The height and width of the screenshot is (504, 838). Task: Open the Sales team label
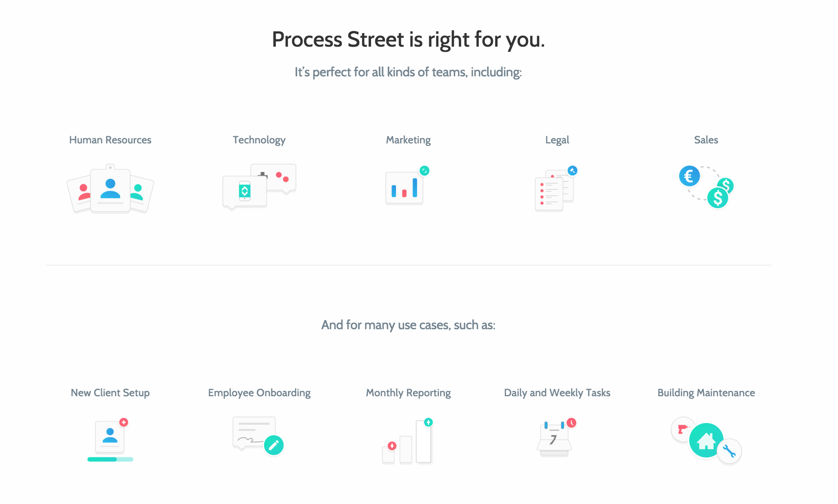click(706, 140)
